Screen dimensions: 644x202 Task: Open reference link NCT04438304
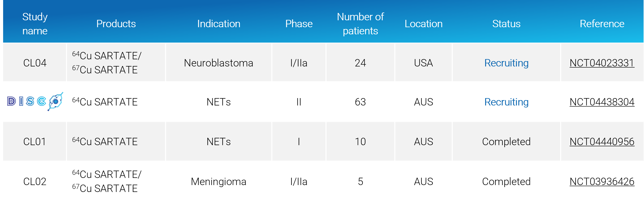602,102
